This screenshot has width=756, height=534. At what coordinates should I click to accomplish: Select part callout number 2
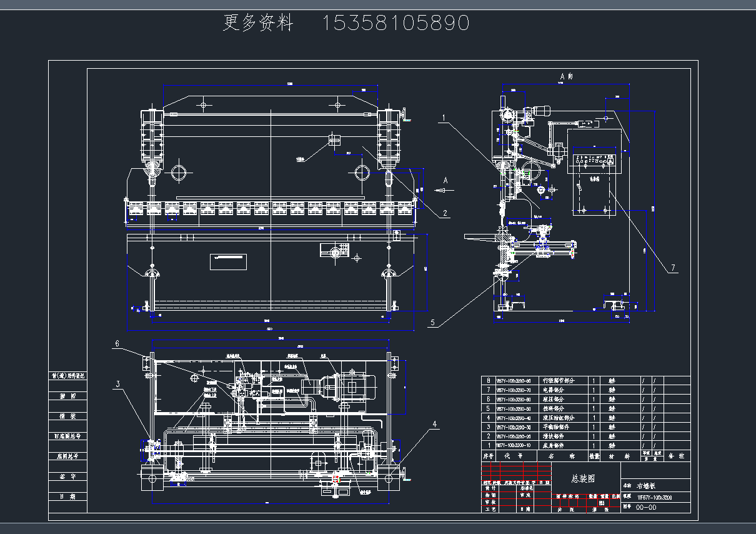coord(445,213)
